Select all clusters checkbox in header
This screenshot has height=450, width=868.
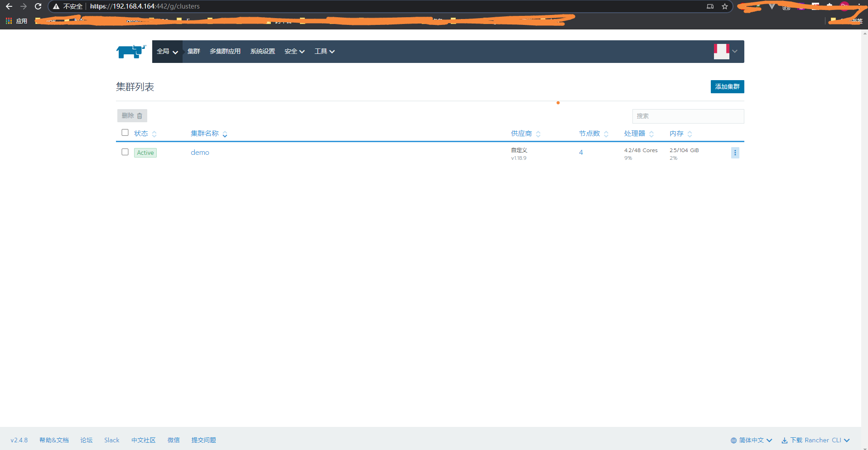pos(125,133)
